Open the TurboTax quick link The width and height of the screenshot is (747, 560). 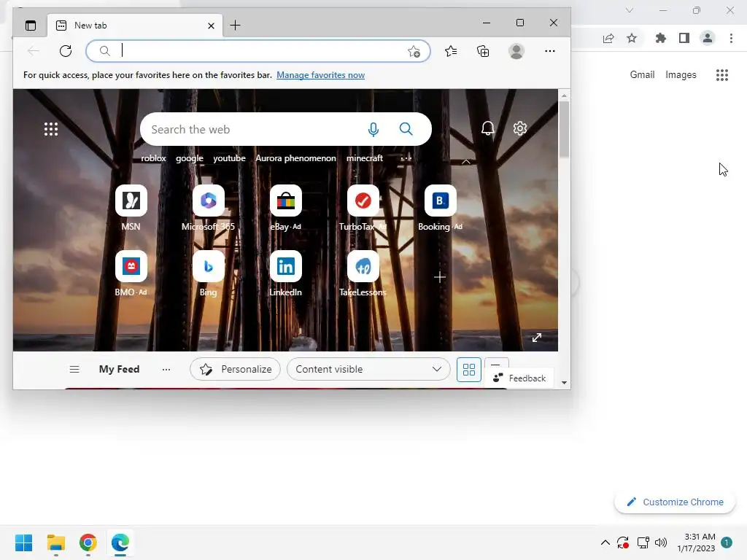[x=363, y=208]
